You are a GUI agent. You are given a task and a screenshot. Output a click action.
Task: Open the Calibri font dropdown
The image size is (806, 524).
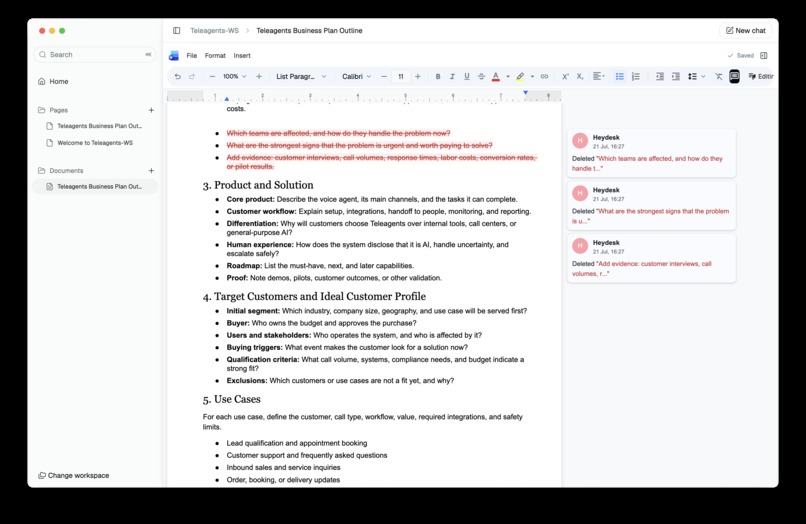(x=356, y=76)
